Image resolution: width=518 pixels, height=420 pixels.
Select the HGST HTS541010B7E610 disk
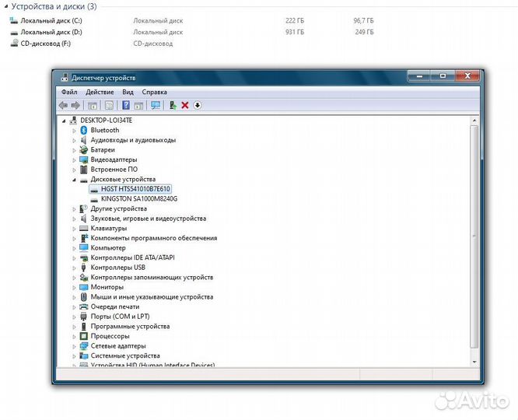[x=135, y=189]
